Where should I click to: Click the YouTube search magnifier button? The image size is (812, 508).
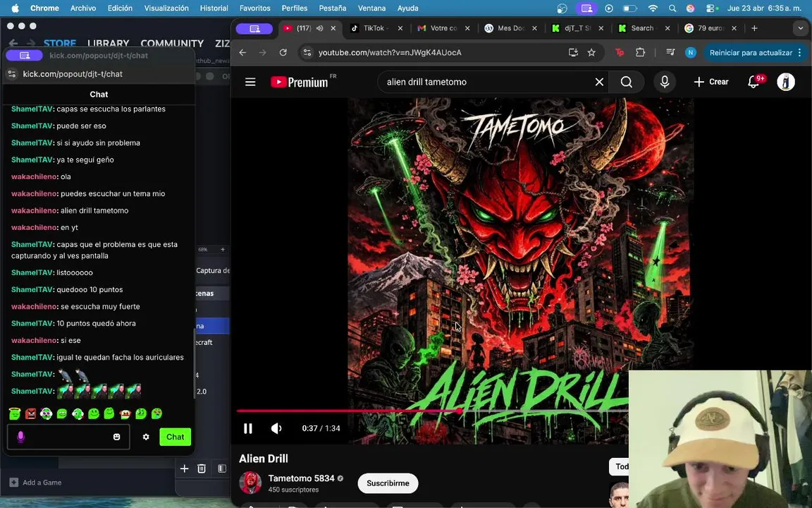click(x=626, y=82)
